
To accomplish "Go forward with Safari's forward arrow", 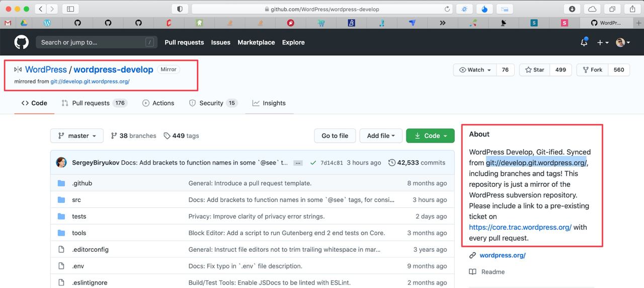I will pos(52,9).
